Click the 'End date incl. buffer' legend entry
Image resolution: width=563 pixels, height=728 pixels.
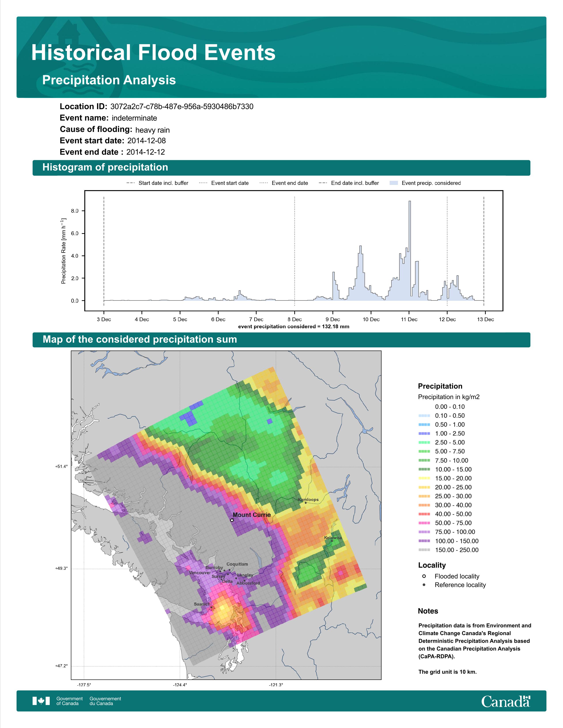click(349, 183)
